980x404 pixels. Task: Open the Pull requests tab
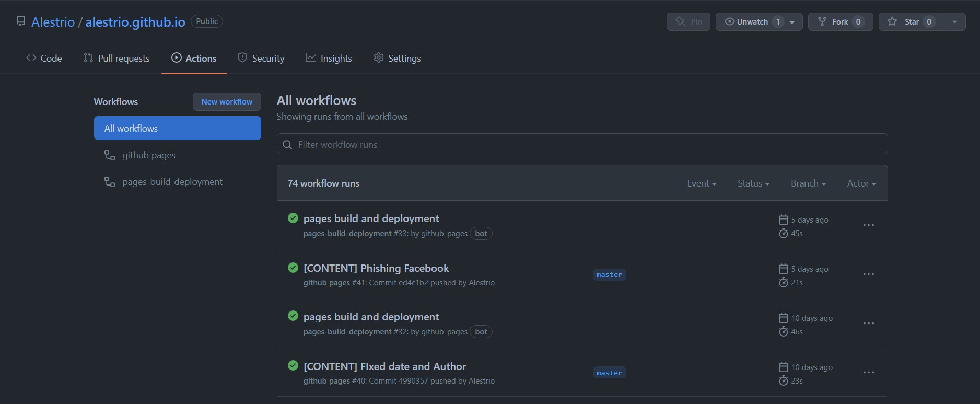[116, 58]
